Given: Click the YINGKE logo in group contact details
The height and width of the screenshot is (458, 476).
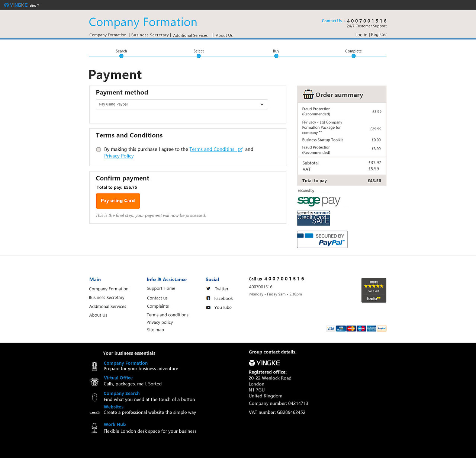Looking at the screenshot, I should coord(264,363).
